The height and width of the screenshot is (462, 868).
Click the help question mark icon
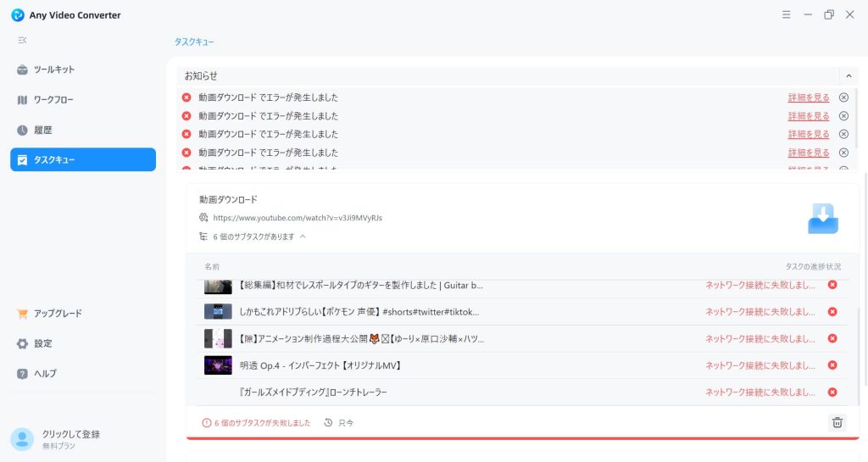[22, 374]
